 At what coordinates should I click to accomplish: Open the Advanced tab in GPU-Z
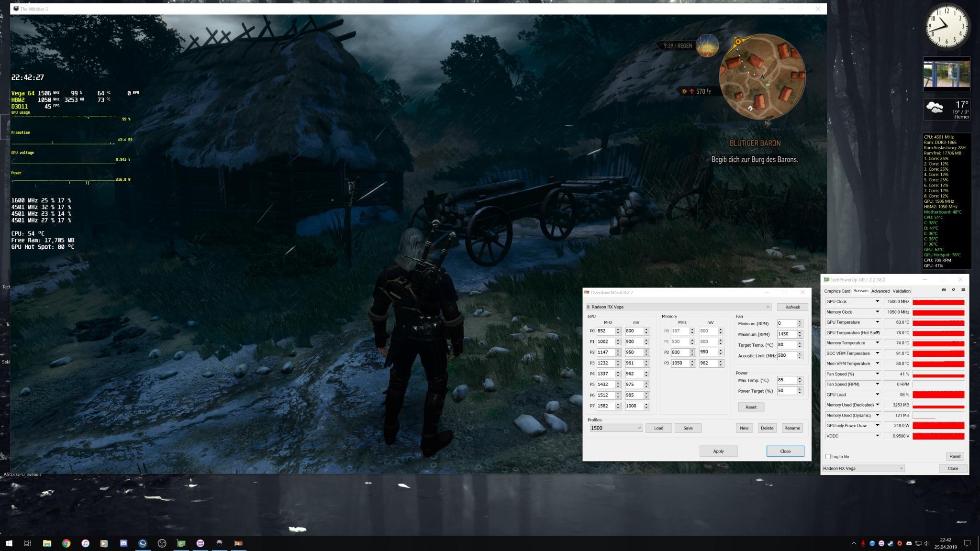coord(880,291)
